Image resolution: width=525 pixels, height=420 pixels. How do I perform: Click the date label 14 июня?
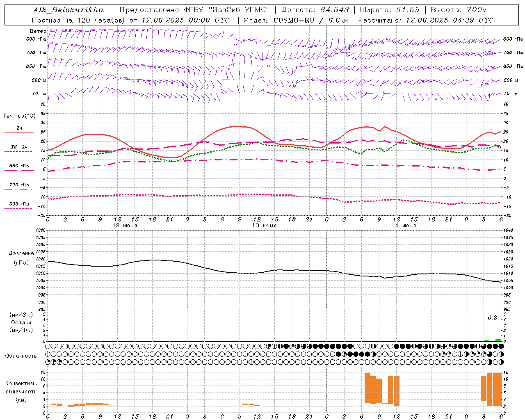coord(404,226)
